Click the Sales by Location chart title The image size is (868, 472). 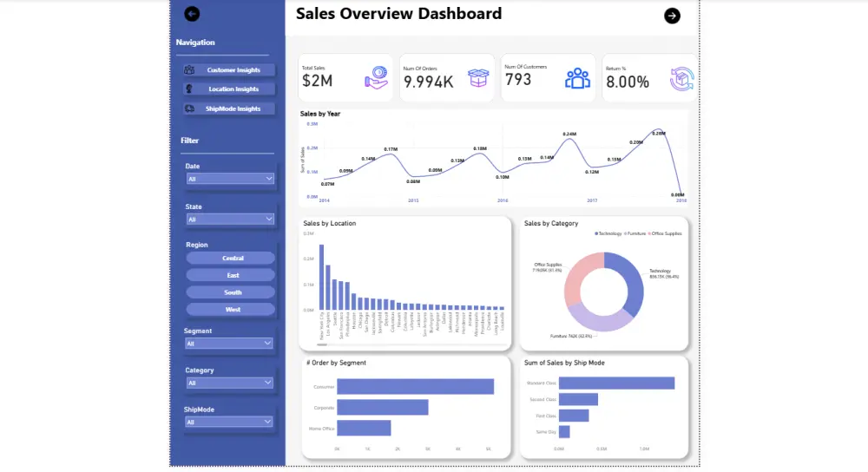tap(329, 224)
